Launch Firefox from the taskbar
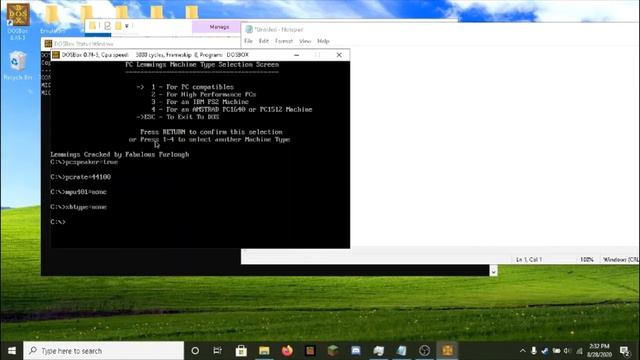Screen dimensions: 640x360 [x=287, y=351]
